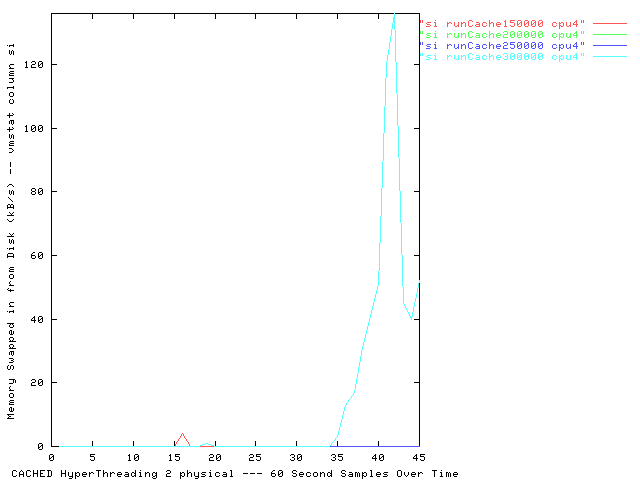
Task: Click the x-axis label 25
Action: point(256,458)
